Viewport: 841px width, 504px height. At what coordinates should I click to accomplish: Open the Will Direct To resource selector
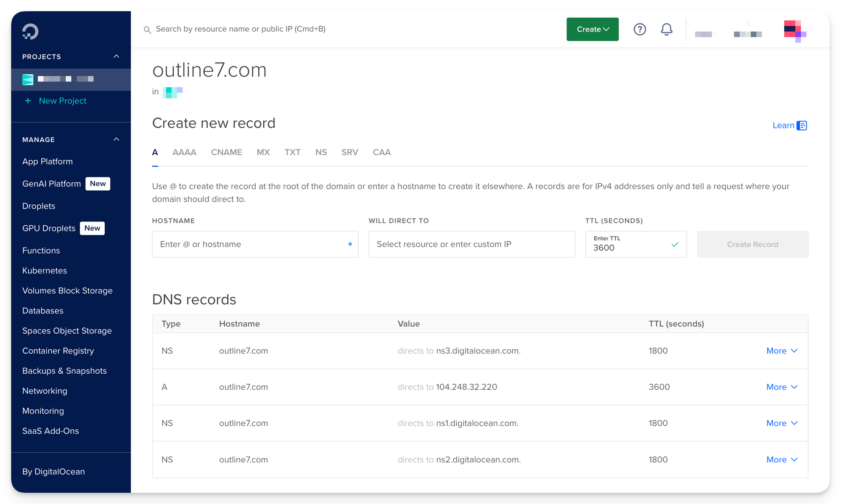coord(472,244)
